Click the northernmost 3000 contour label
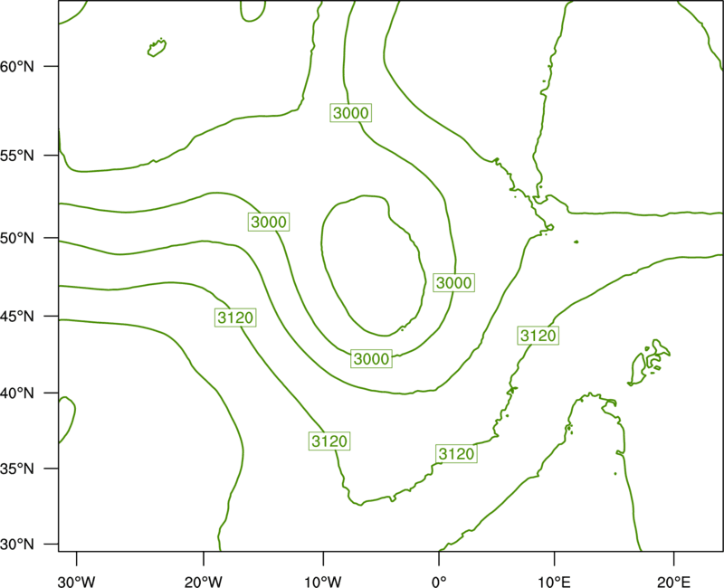 point(351,112)
